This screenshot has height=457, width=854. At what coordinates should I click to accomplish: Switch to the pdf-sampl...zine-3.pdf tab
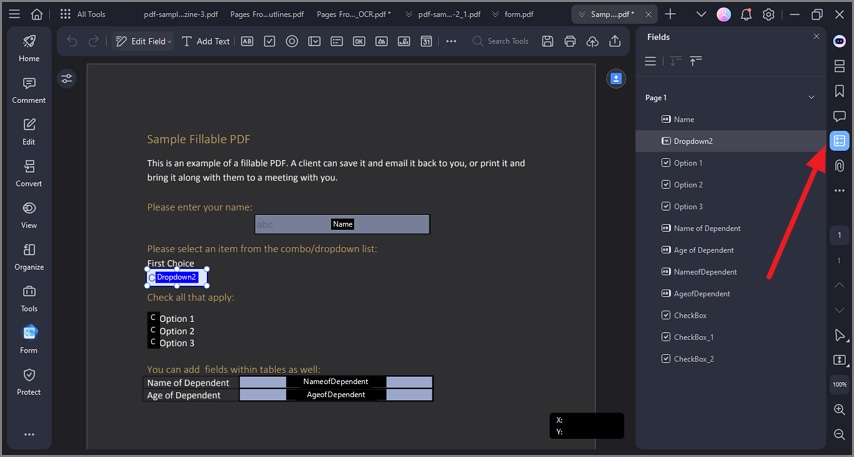coord(181,15)
